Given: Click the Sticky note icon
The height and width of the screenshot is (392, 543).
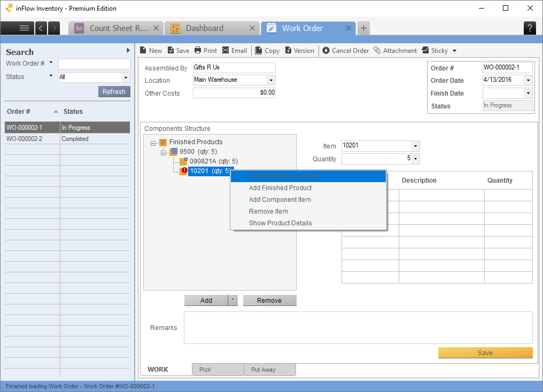Looking at the screenshot, I should point(425,51).
